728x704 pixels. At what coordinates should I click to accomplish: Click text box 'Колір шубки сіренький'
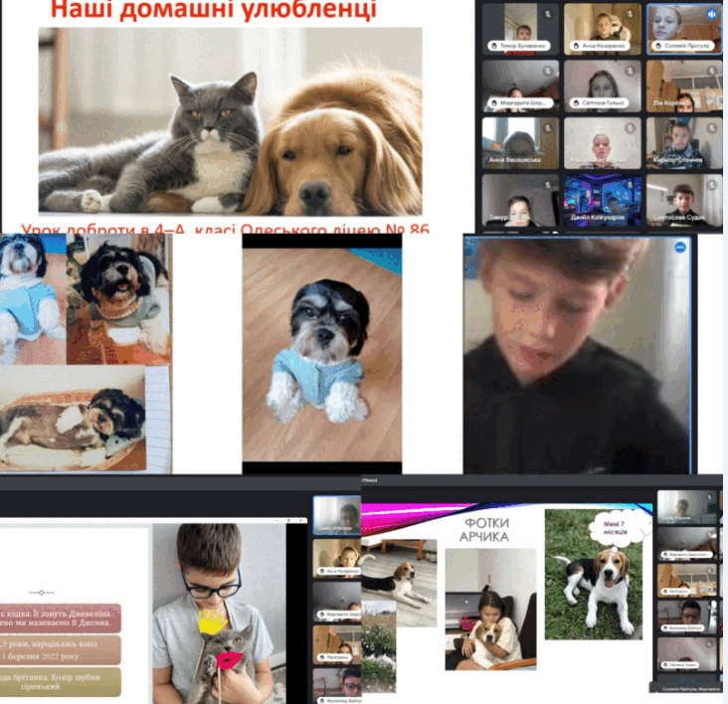pos(61,682)
